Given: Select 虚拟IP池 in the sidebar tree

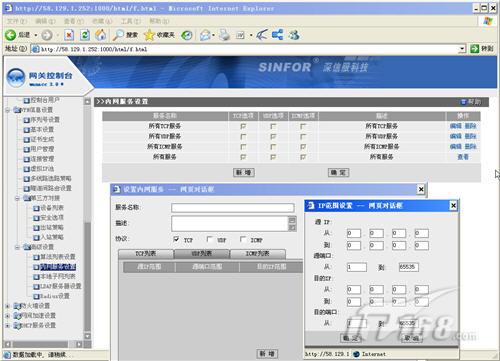Looking at the screenshot, I should 42,169.
